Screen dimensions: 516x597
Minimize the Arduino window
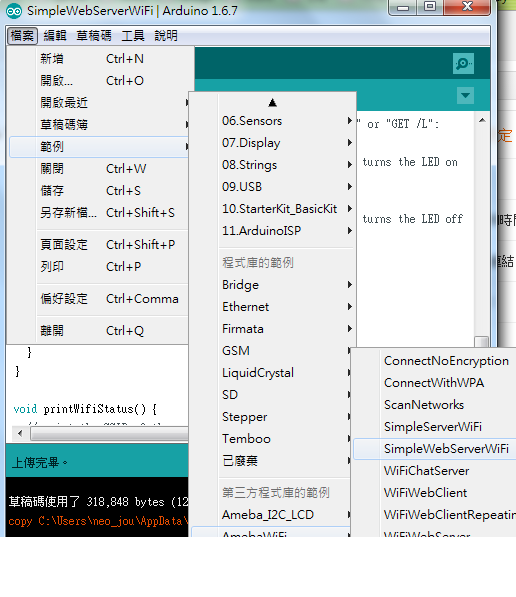click(x=403, y=7)
